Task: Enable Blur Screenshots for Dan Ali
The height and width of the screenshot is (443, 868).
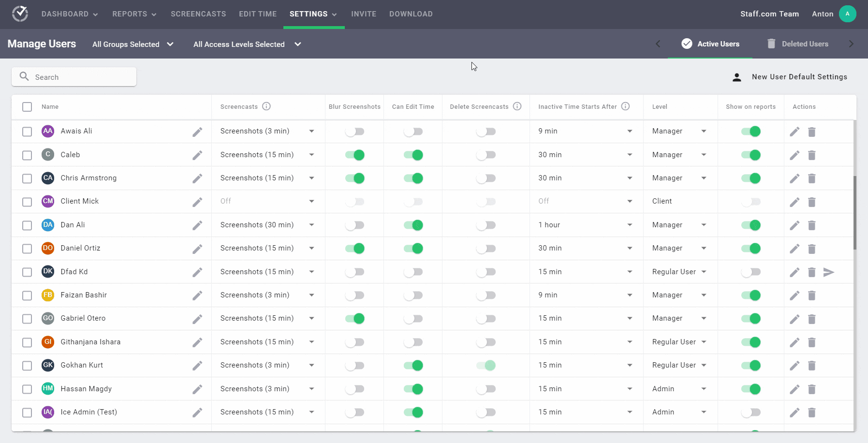Action: [x=355, y=225]
